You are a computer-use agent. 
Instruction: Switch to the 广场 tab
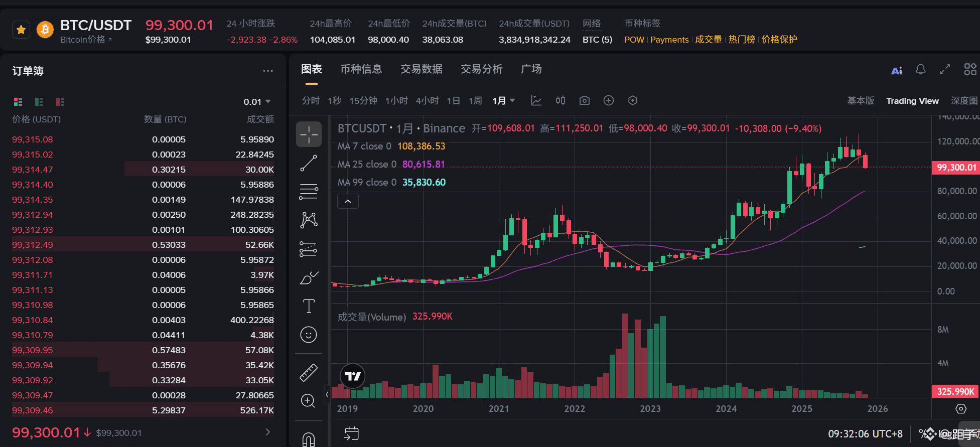click(531, 69)
